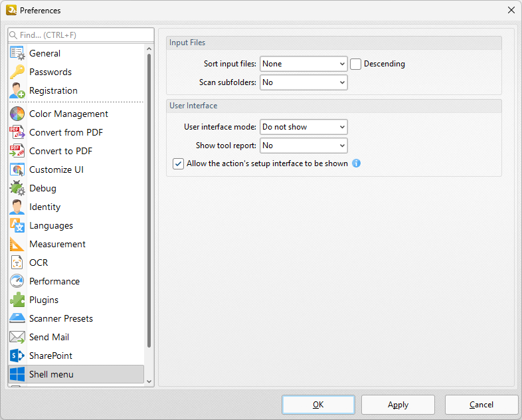Open the Sort input files dropdown
The height and width of the screenshot is (420, 522).
tap(304, 64)
